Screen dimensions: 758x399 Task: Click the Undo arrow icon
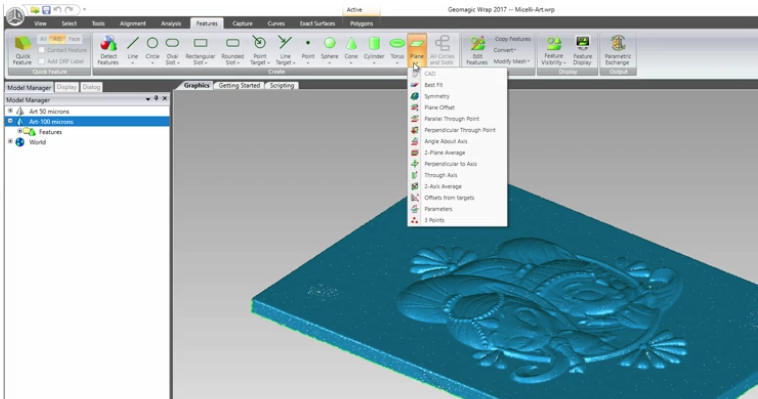click(x=58, y=10)
